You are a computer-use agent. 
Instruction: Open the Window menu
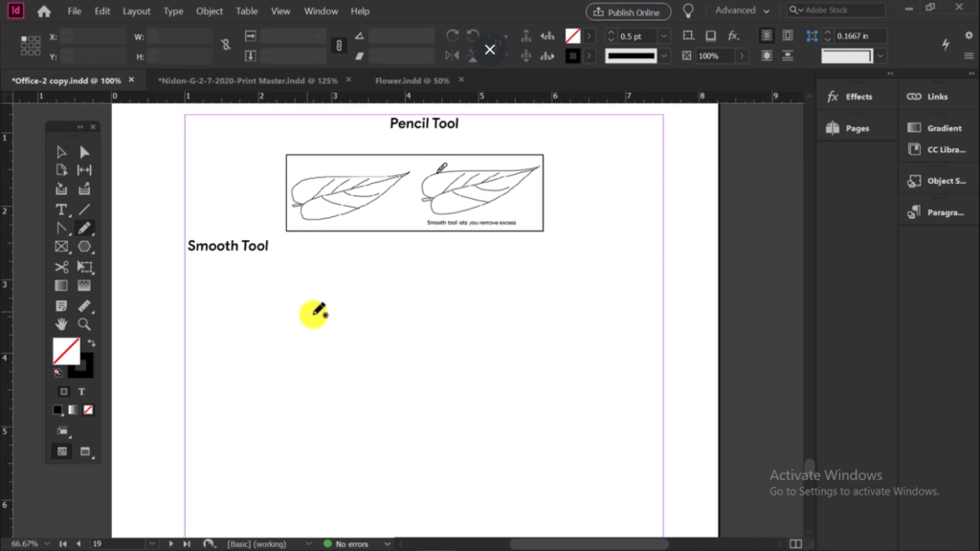click(321, 11)
